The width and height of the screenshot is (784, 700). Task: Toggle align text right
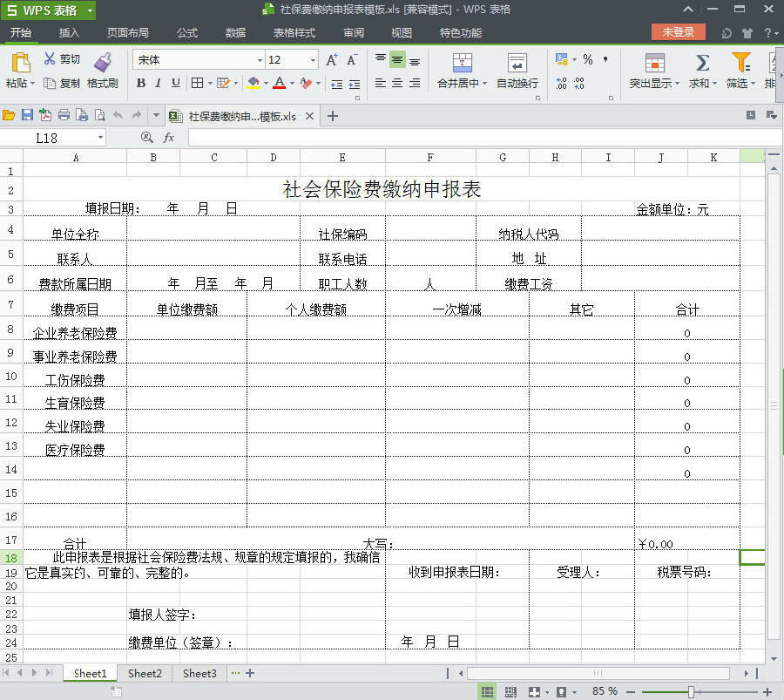pos(415,83)
